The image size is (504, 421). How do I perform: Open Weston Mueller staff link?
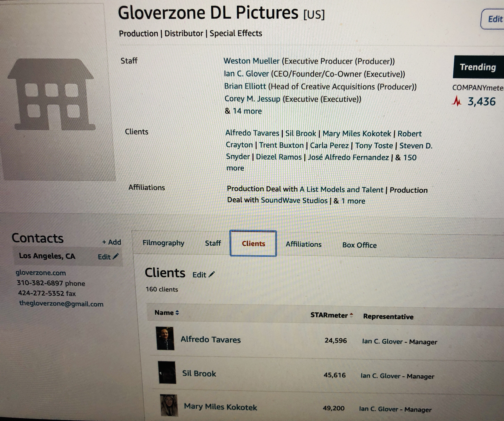coord(252,61)
